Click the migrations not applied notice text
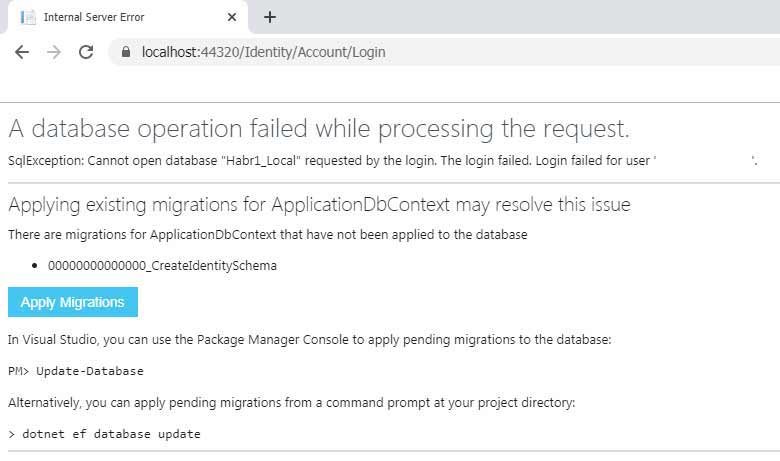The height and width of the screenshot is (461, 780). click(x=267, y=235)
